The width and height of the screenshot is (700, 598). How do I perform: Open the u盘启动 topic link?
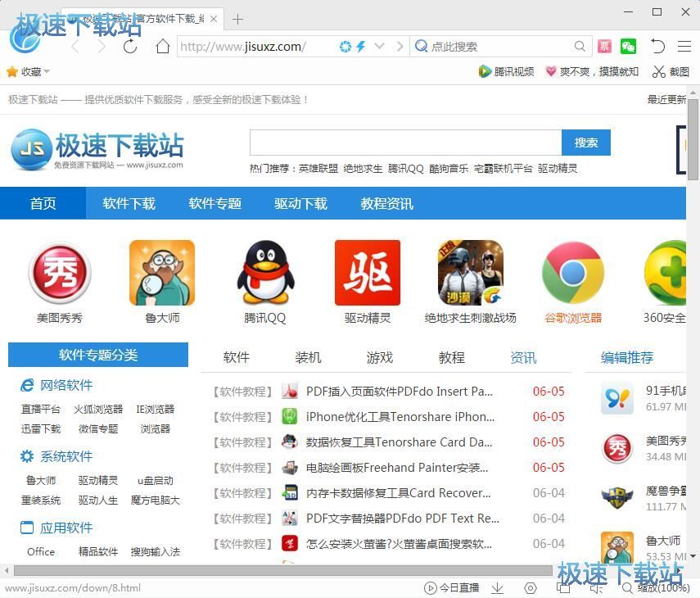pyautogui.click(x=155, y=481)
